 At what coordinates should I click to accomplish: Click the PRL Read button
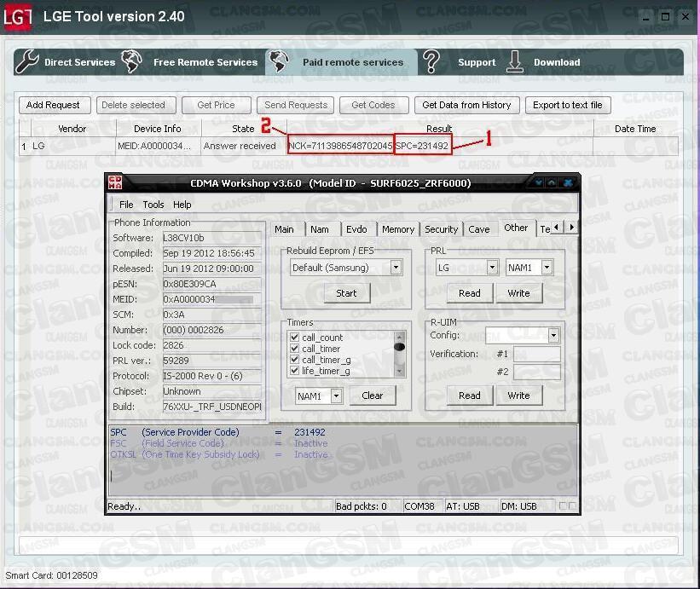(x=470, y=293)
